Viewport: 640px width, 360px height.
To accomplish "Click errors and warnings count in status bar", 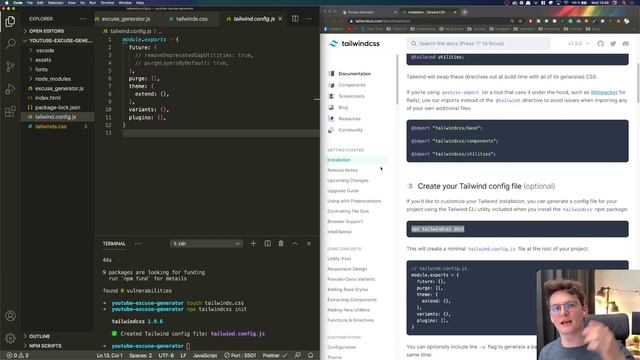I will pos(17,356).
